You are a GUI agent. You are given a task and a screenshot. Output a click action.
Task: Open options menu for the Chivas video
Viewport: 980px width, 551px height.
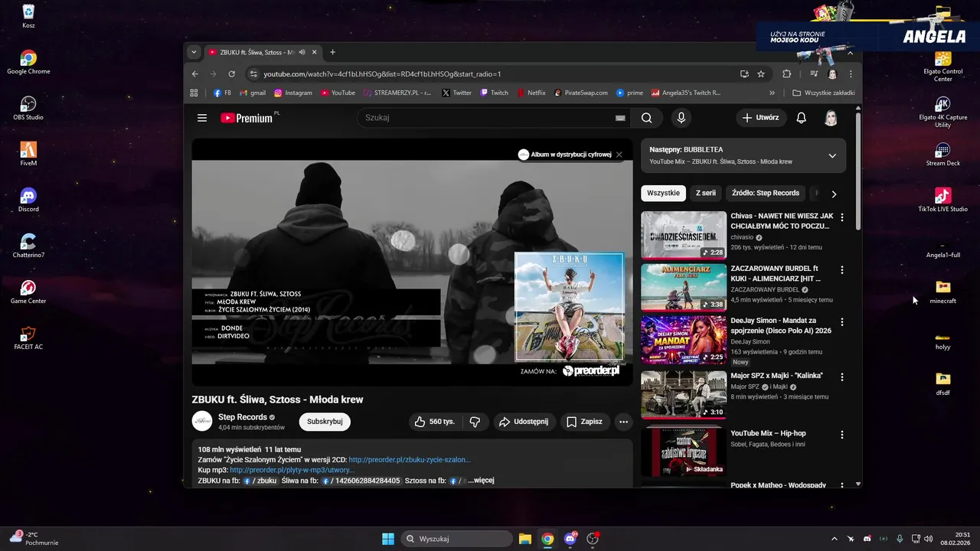click(842, 218)
